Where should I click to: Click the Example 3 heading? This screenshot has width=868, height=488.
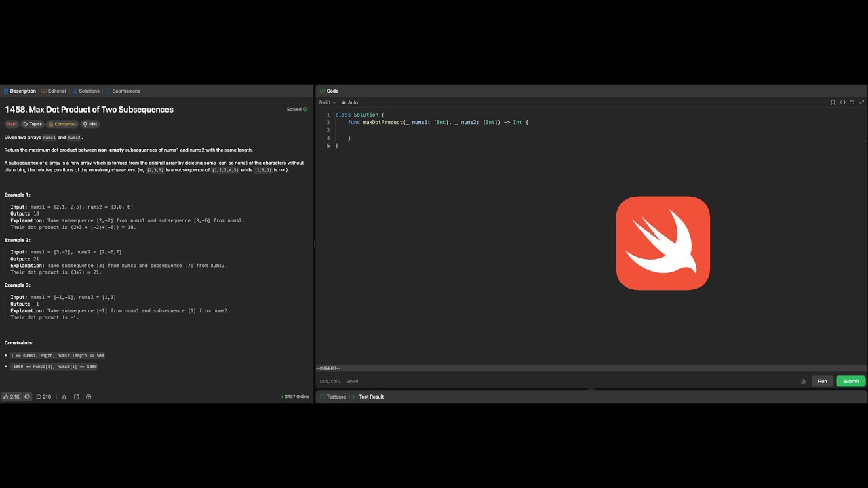(x=18, y=285)
